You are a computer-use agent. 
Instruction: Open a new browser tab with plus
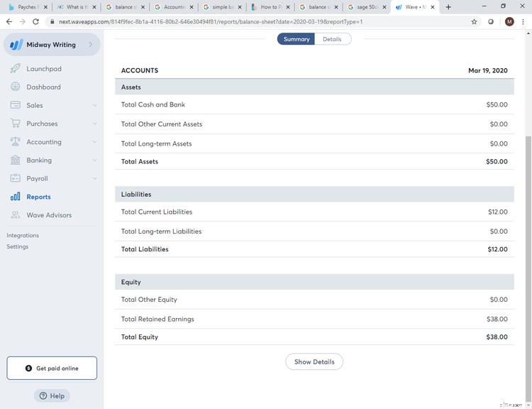(x=448, y=7)
